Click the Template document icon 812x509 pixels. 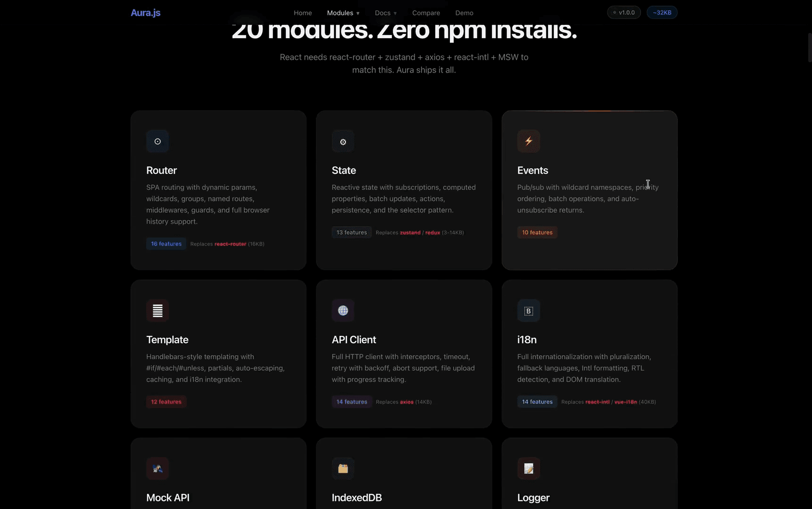(x=157, y=310)
